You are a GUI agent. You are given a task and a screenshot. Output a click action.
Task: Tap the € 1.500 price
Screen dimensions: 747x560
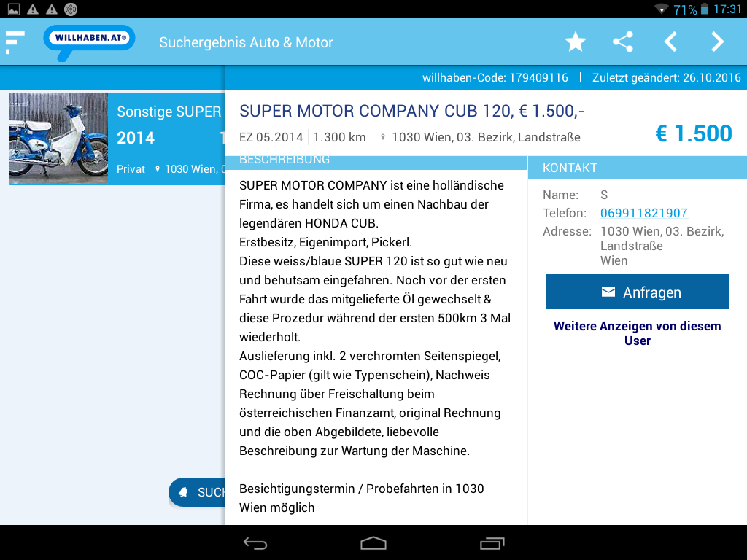[692, 133]
